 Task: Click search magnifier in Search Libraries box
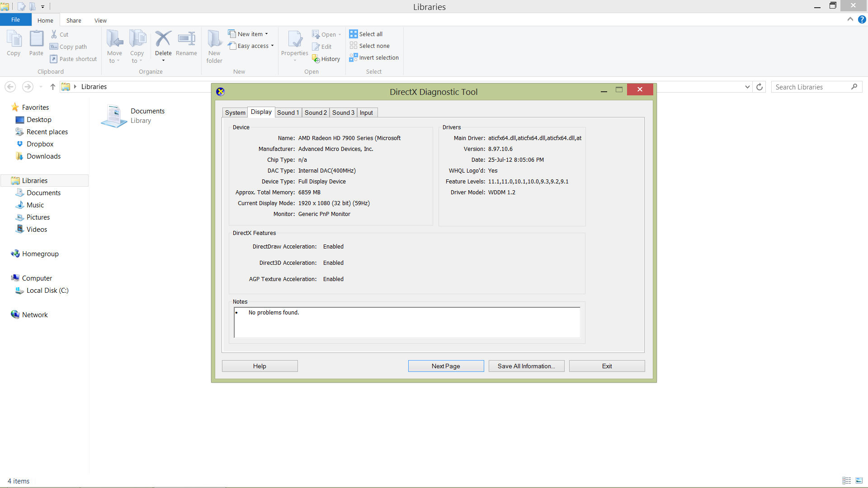click(x=854, y=87)
